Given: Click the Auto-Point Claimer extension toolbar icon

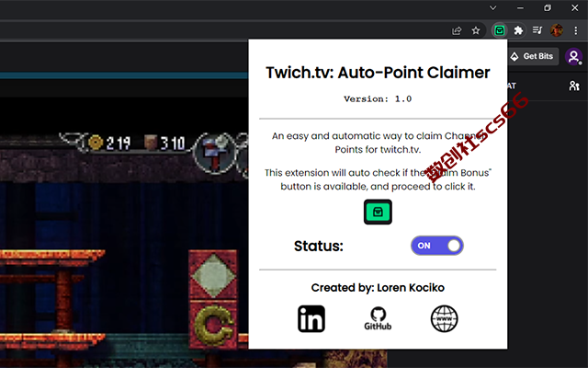Looking at the screenshot, I should click(500, 30).
